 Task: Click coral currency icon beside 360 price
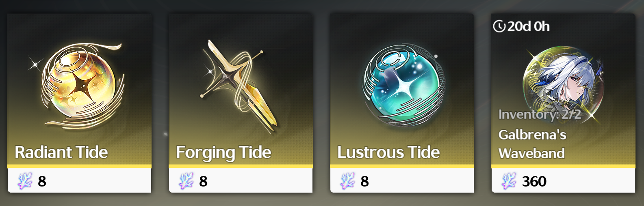point(509,181)
